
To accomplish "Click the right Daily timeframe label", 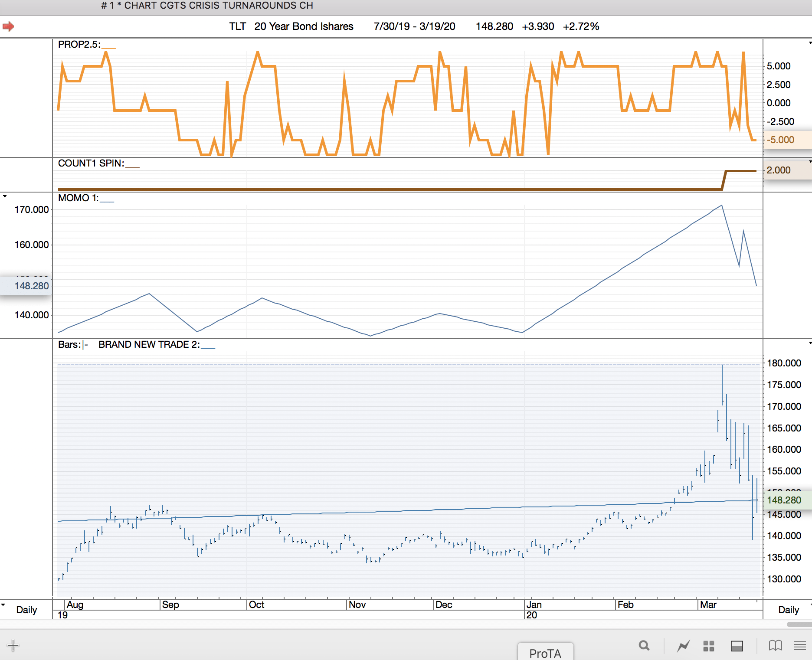I will (789, 610).
